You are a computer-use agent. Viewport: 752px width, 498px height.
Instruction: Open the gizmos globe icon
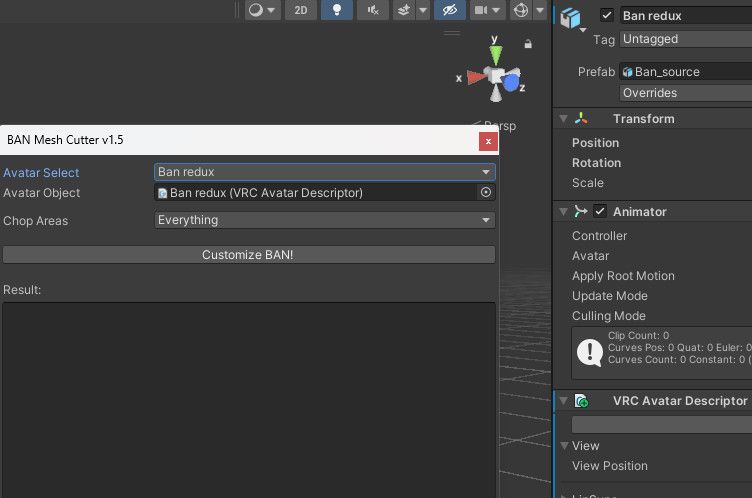click(x=521, y=10)
